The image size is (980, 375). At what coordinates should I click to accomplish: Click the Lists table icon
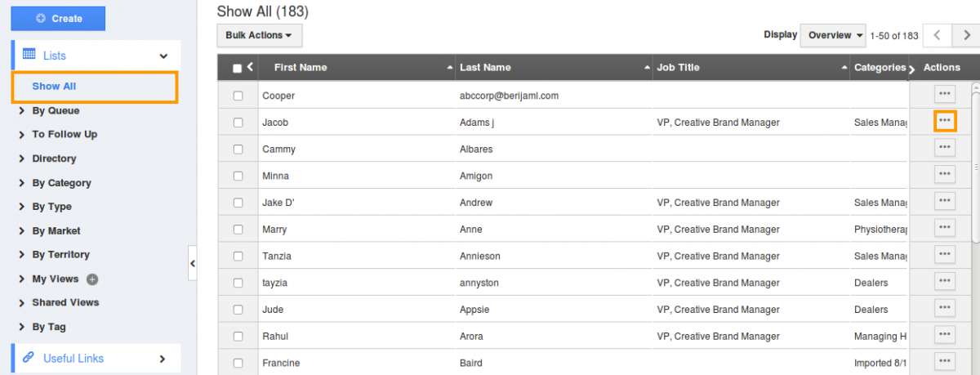pyautogui.click(x=29, y=55)
